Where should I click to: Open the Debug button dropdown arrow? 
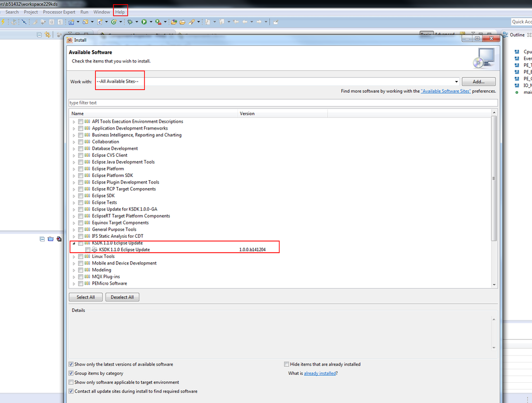(137, 22)
